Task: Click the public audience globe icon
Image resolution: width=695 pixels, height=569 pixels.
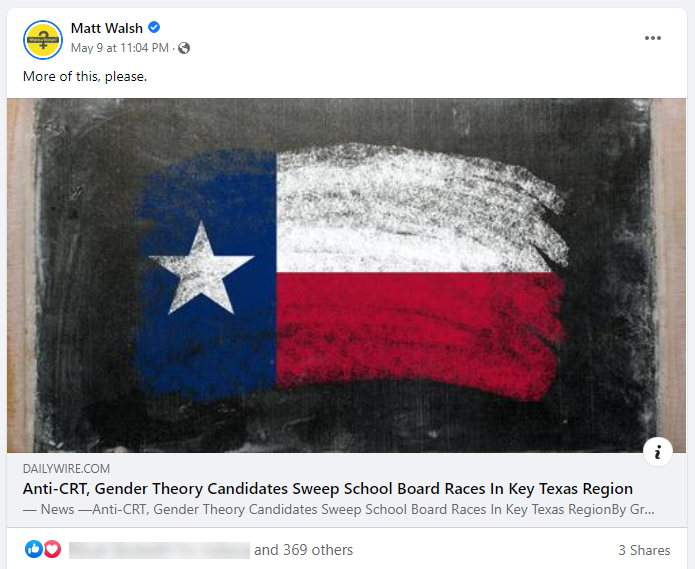Action: click(184, 48)
